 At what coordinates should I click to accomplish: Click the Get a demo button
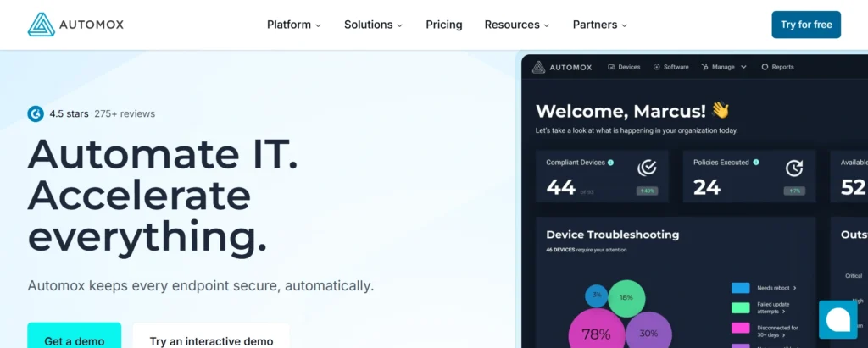[x=75, y=335]
